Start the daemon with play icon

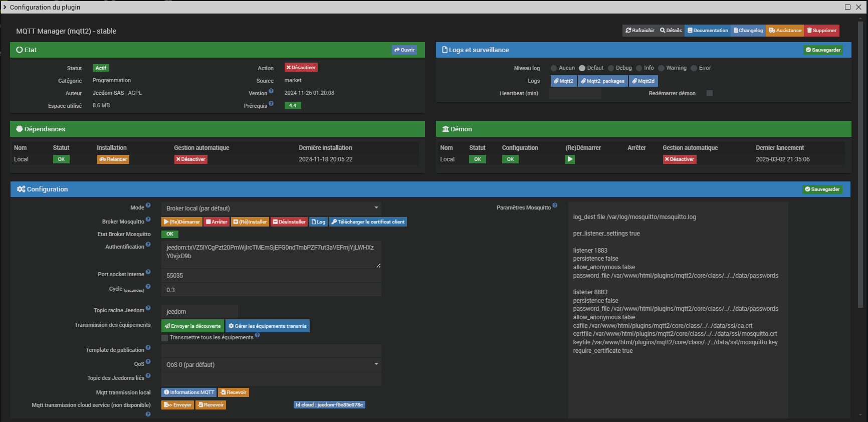point(570,159)
